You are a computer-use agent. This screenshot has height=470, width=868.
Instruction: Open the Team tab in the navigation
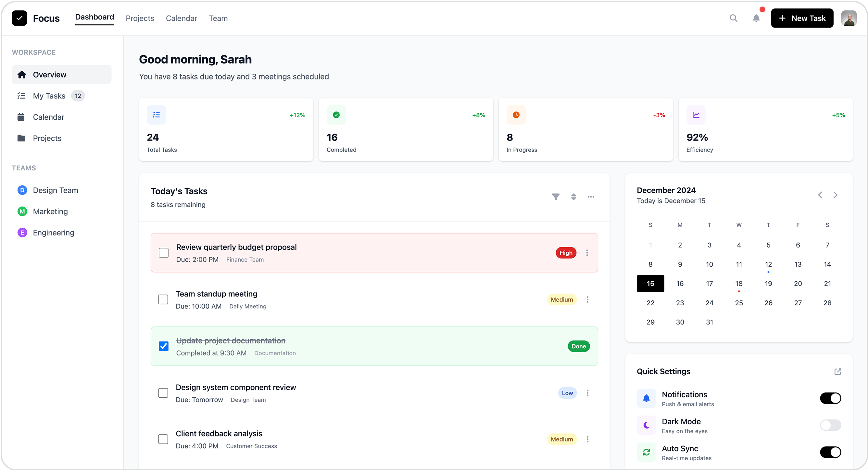[x=218, y=18]
